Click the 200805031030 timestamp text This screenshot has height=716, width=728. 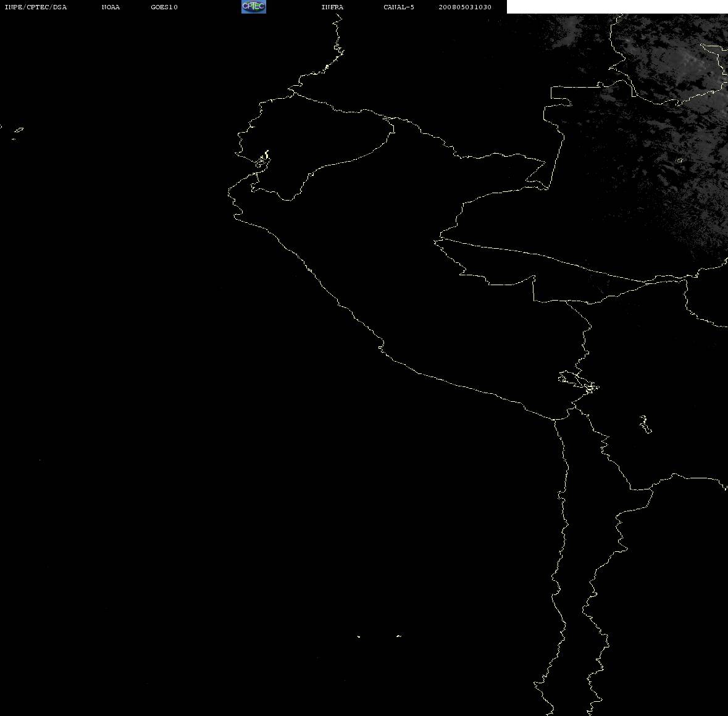coord(465,7)
